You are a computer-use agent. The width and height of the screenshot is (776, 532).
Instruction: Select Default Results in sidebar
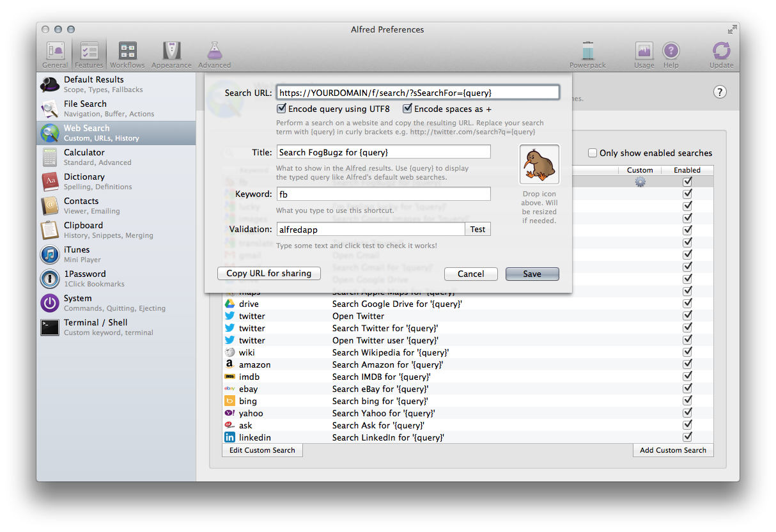pos(116,84)
